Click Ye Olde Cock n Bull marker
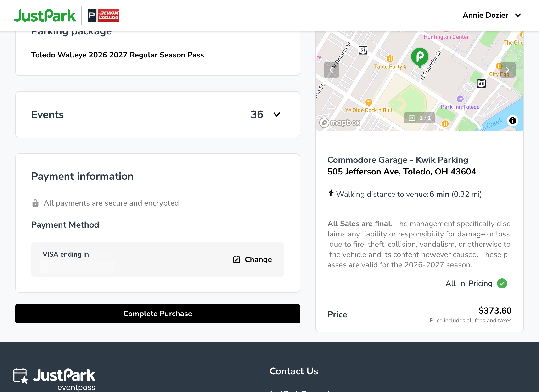Viewport: 539px width, 392px height. pyautogui.click(x=369, y=102)
